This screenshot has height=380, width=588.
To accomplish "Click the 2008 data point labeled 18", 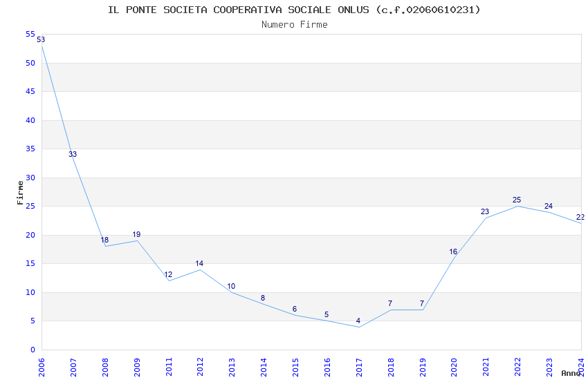I will [x=104, y=240].
